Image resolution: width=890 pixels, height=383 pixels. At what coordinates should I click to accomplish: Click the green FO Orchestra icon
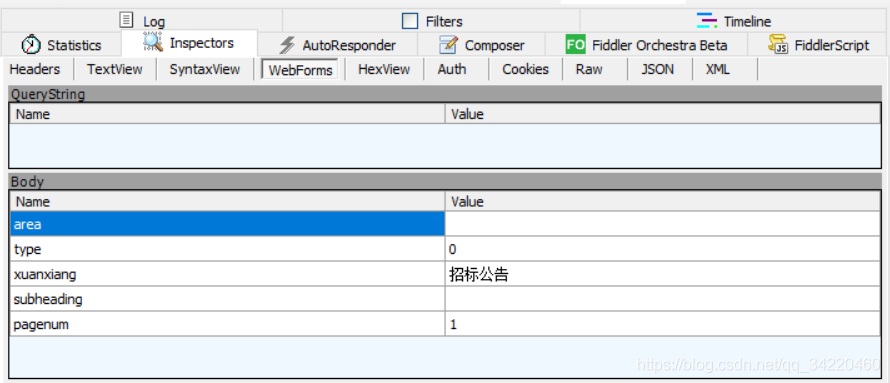[576, 44]
